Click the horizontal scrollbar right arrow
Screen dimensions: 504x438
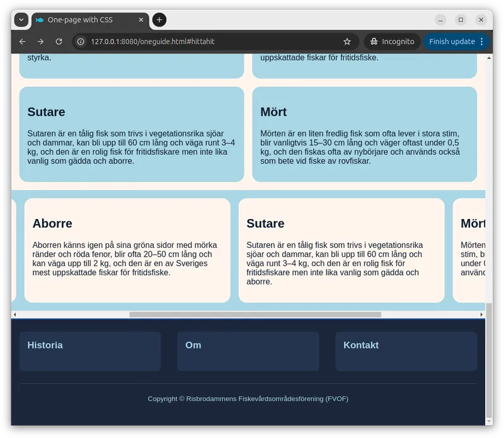click(481, 314)
